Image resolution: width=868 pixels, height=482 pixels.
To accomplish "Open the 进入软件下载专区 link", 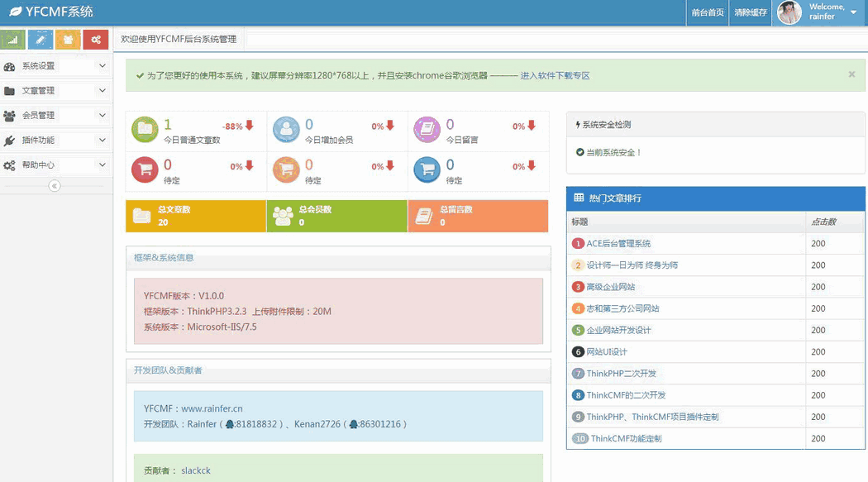I will pos(555,75).
